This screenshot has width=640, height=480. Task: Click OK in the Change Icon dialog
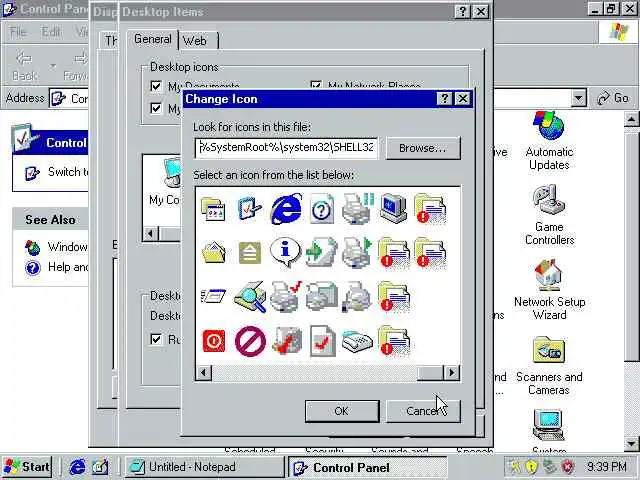click(x=342, y=411)
